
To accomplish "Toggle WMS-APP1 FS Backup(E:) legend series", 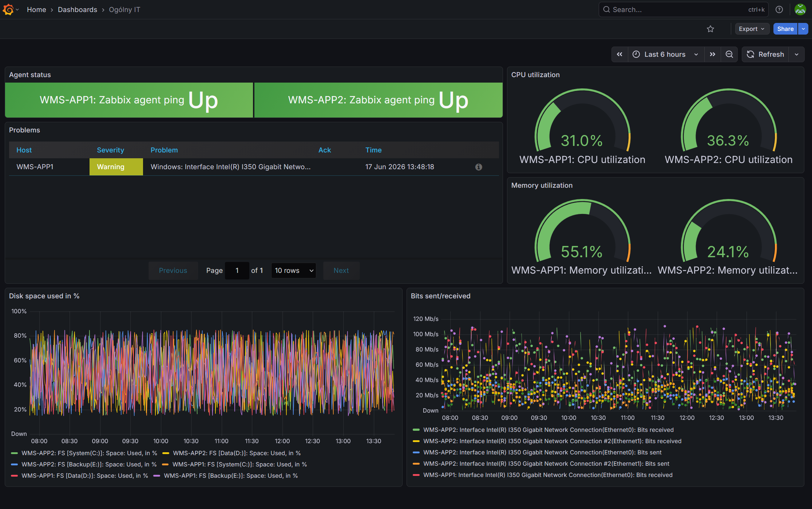I will [x=226, y=476].
